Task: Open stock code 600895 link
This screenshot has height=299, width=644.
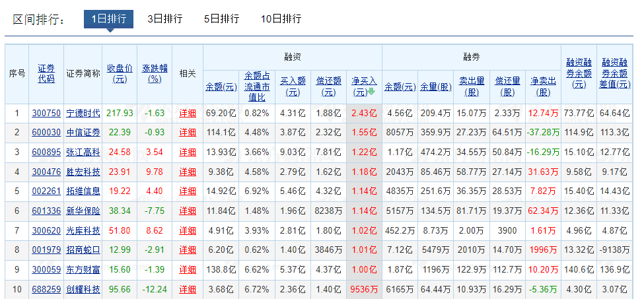Action: click(46, 152)
